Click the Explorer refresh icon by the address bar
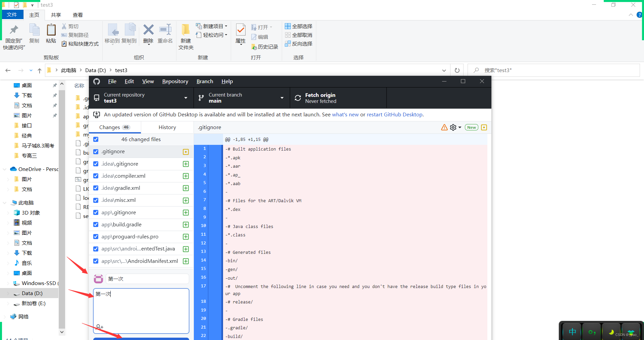644x340 pixels. (457, 70)
